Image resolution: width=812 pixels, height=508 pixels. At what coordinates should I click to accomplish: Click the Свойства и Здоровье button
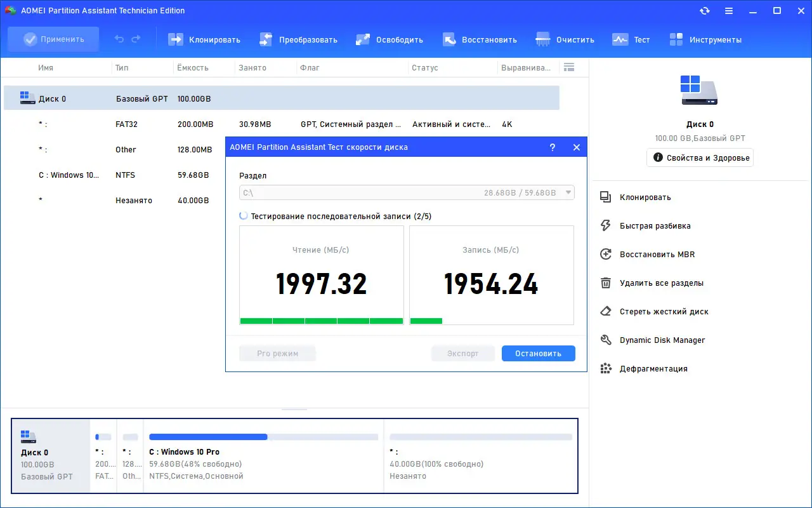pos(700,157)
